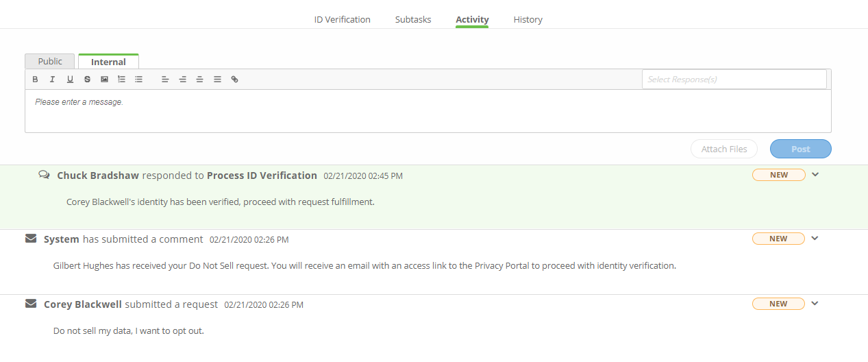Screen dimensions: 868x362
Task: Align message text left
Action: click(165, 80)
